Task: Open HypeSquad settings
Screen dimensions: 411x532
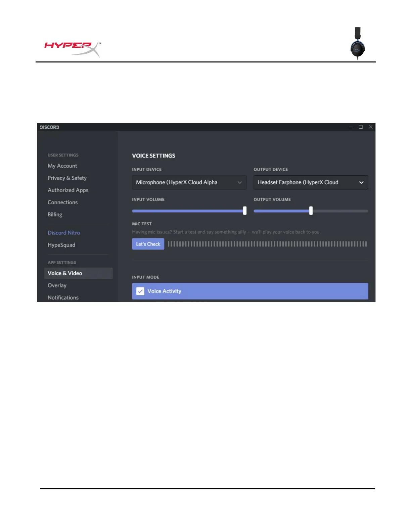Action: tap(61, 245)
